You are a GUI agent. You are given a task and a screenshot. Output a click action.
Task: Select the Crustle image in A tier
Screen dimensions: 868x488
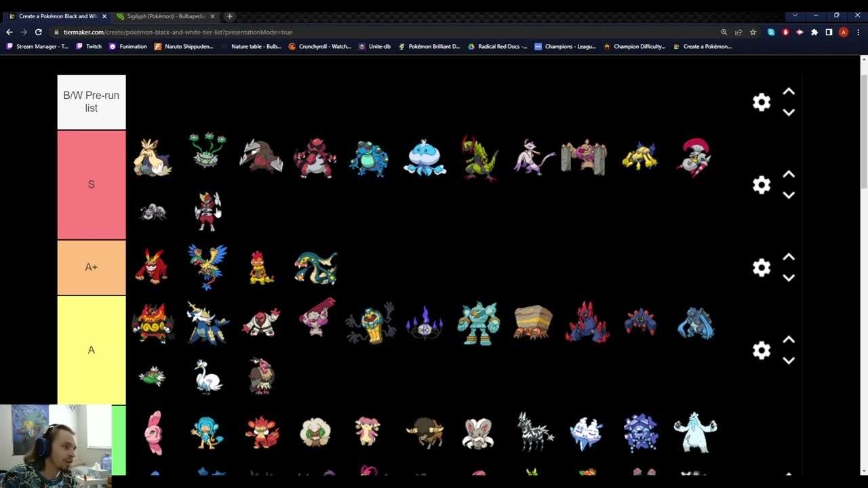tap(533, 323)
